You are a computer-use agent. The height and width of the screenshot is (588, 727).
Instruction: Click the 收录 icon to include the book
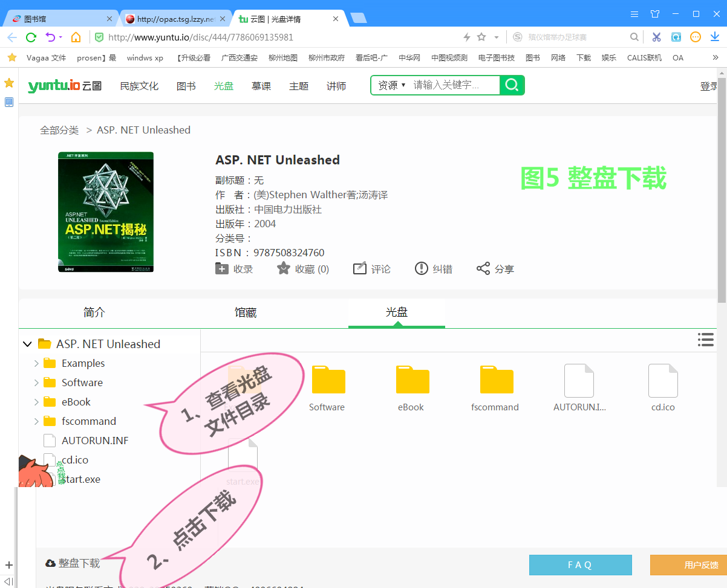click(x=223, y=268)
